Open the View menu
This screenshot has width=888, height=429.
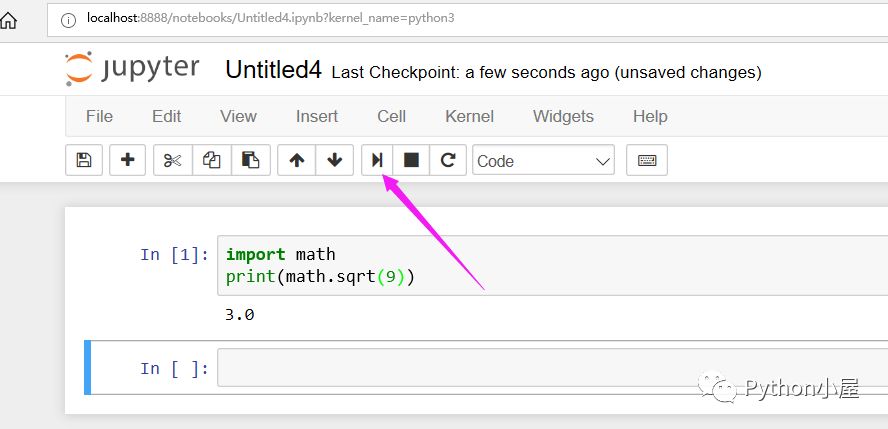(238, 117)
